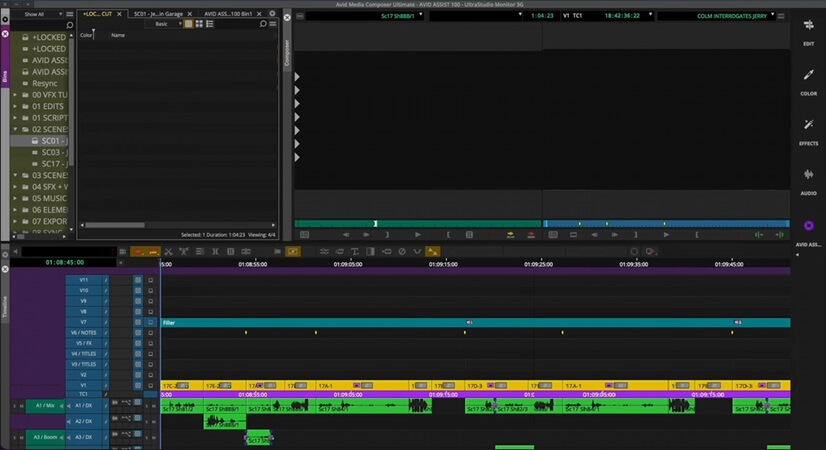
Task: Click search magnifier in the Bins sidebar
Action: [70, 25]
